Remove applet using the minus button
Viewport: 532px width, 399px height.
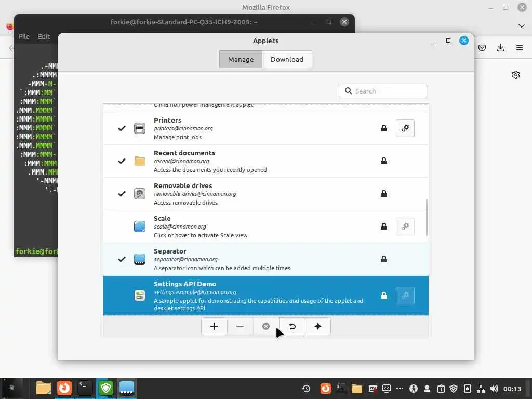(240, 326)
